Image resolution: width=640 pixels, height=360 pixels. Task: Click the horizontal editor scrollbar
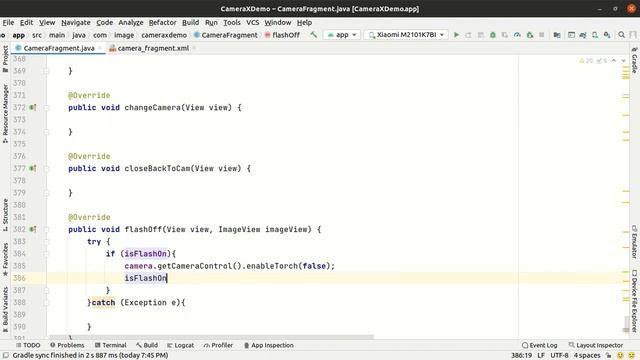tap(211, 337)
